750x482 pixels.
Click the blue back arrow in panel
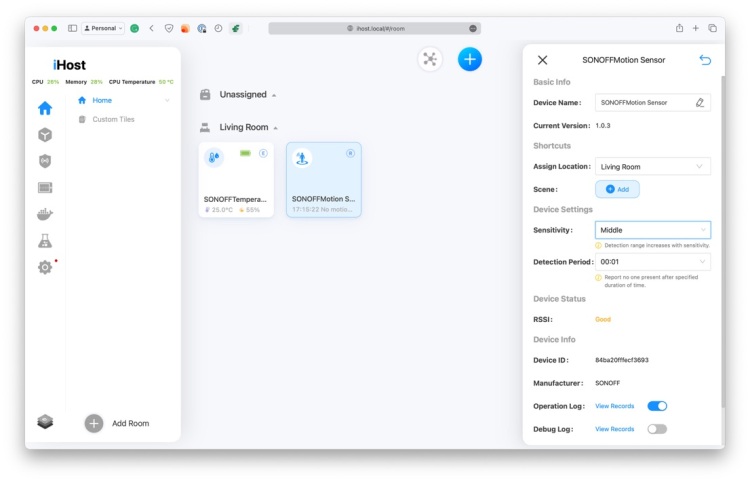tap(705, 60)
